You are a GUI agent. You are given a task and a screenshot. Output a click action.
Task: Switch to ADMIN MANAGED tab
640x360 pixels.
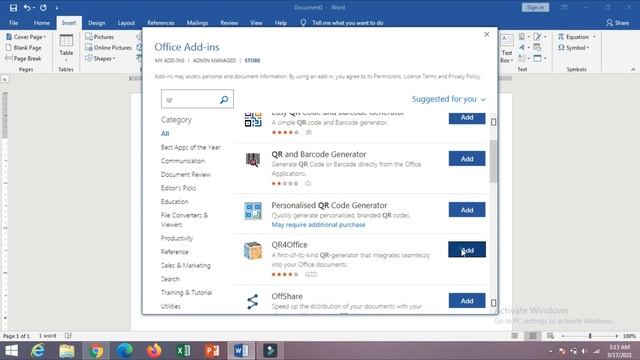[x=214, y=60]
